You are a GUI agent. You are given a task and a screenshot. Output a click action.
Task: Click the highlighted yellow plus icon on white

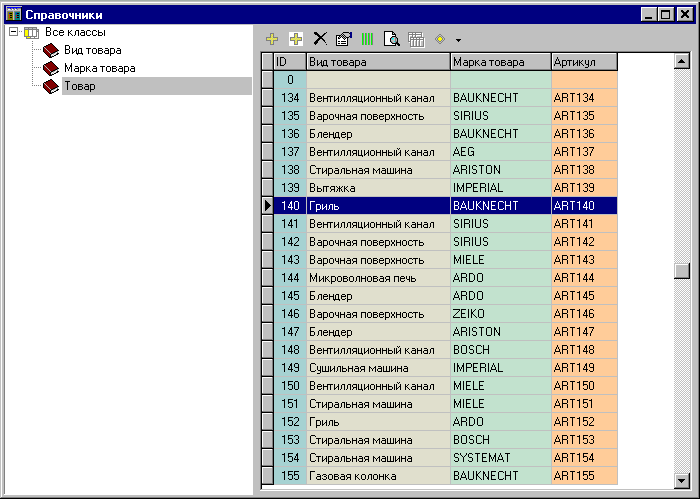296,39
